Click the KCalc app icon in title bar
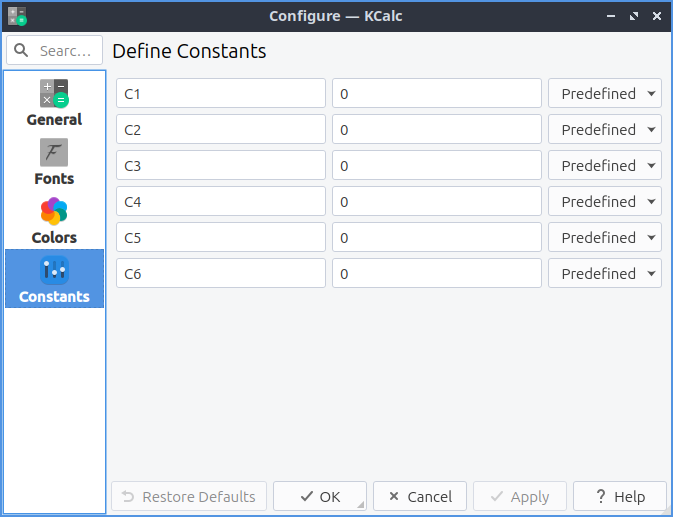Image resolution: width=673 pixels, height=517 pixels. (16, 16)
